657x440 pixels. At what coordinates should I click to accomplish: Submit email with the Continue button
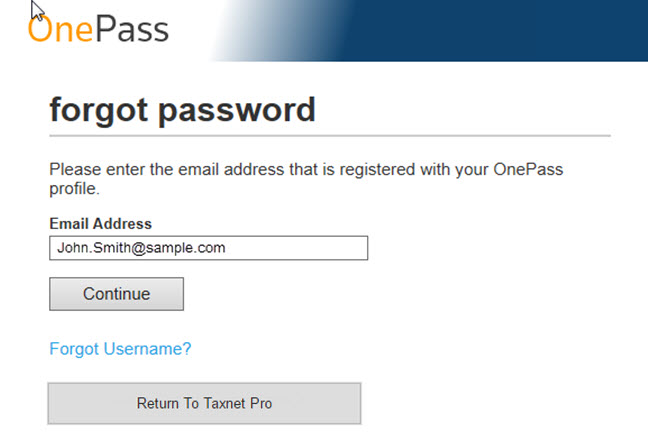click(116, 294)
